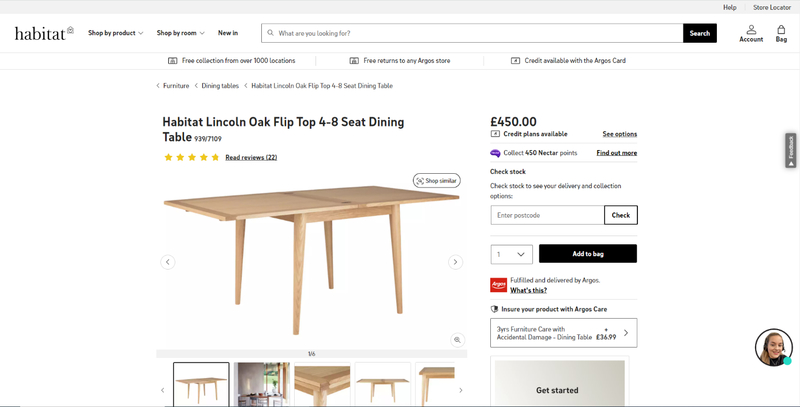Open the quantity dropdown
The width and height of the screenshot is (800, 407).
click(511, 254)
